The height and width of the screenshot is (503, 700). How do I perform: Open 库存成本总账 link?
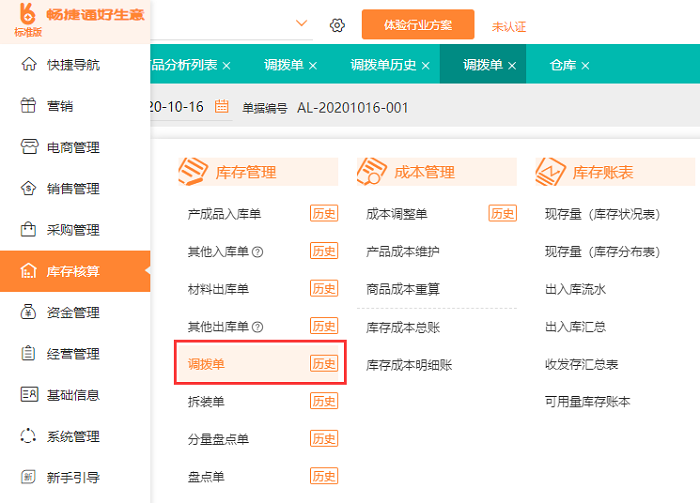pos(403,327)
